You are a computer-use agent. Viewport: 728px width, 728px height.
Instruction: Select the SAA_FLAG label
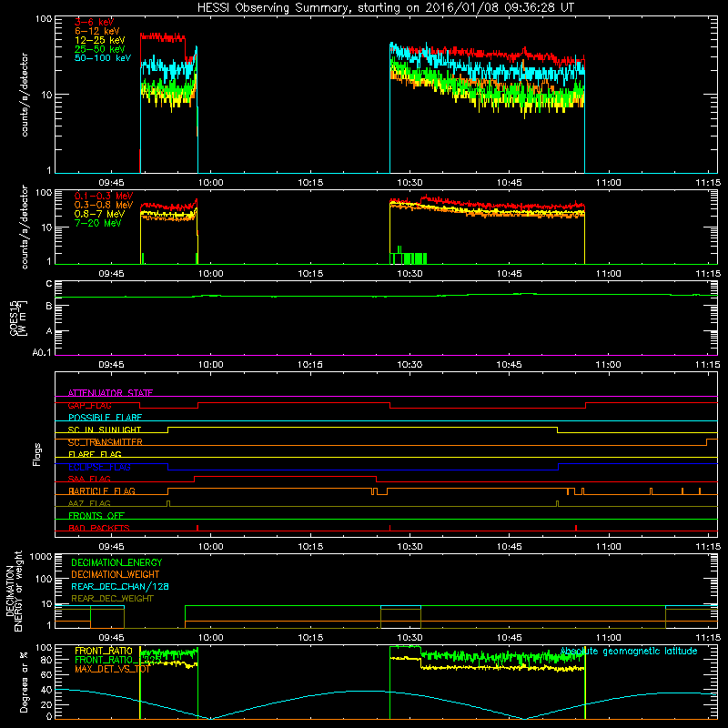[x=89, y=479]
